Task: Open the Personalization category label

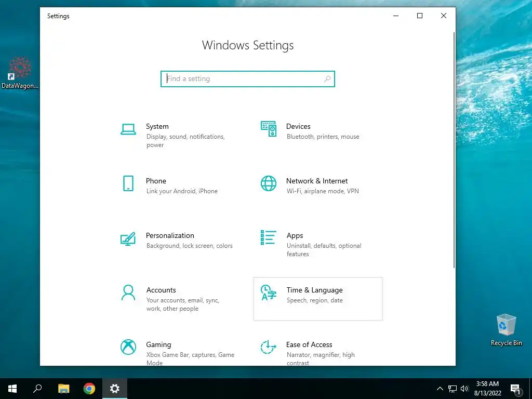Action: [170, 235]
